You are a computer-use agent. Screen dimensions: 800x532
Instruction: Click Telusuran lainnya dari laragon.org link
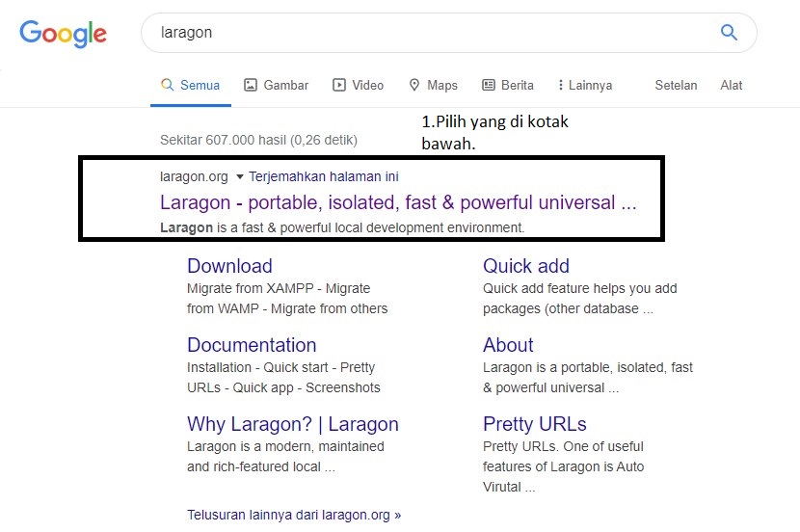click(294, 515)
